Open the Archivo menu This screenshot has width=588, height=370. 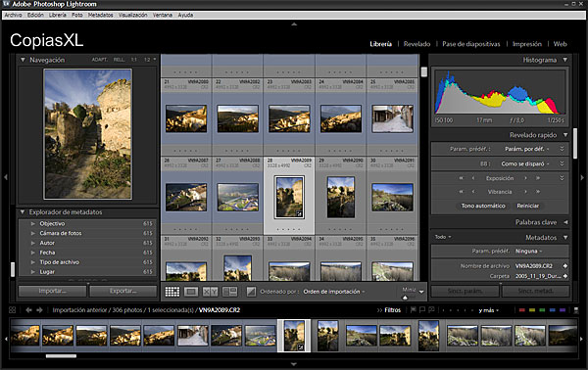point(13,15)
